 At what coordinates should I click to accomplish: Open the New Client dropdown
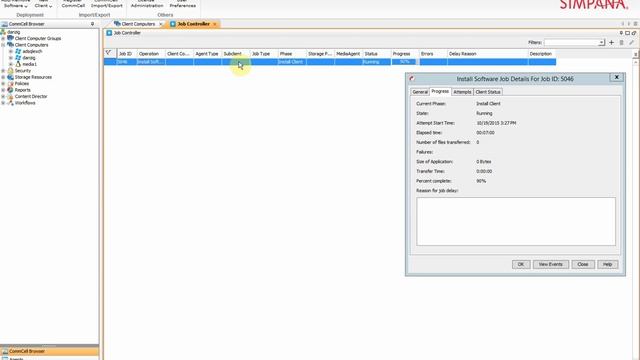43,4
